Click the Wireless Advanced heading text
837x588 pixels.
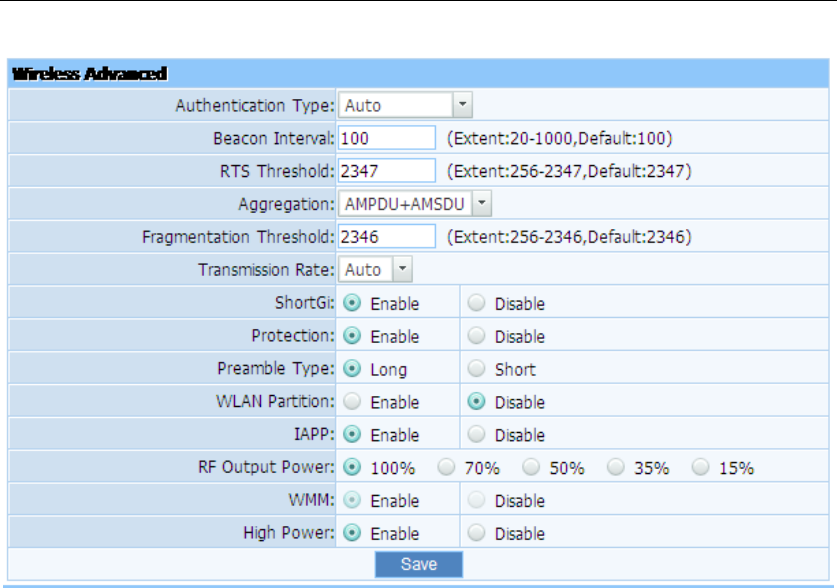point(89,74)
